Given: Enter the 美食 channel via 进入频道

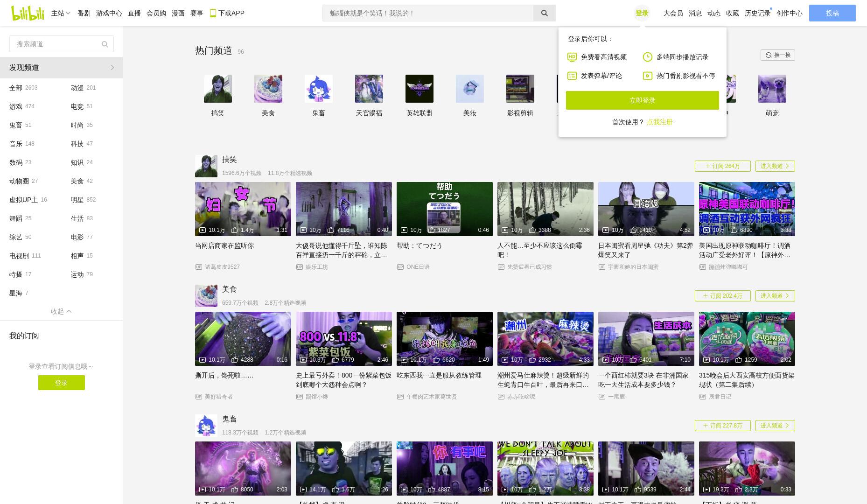Looking at the screenshot, I should [x=775, y=296].
